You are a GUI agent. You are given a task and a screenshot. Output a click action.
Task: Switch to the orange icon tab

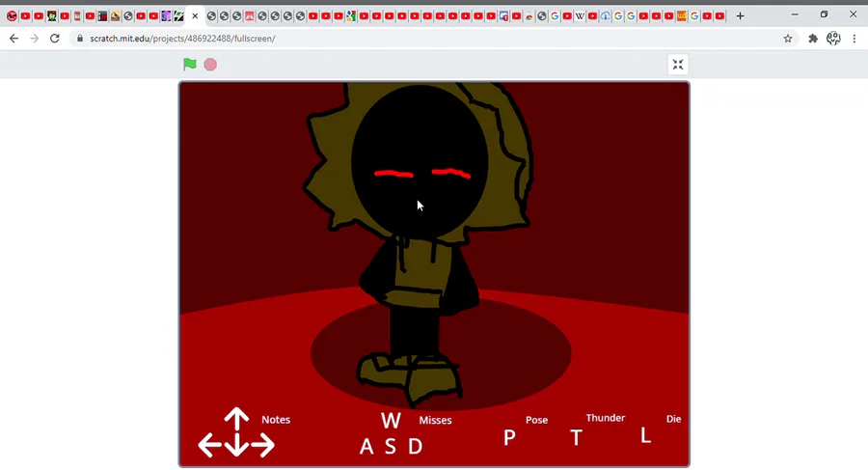click(x=682, y=16)
